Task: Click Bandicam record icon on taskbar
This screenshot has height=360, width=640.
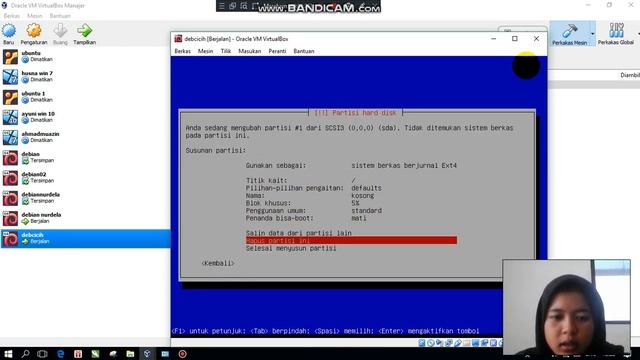Action: pyautogui.click(x=182, y=353)
